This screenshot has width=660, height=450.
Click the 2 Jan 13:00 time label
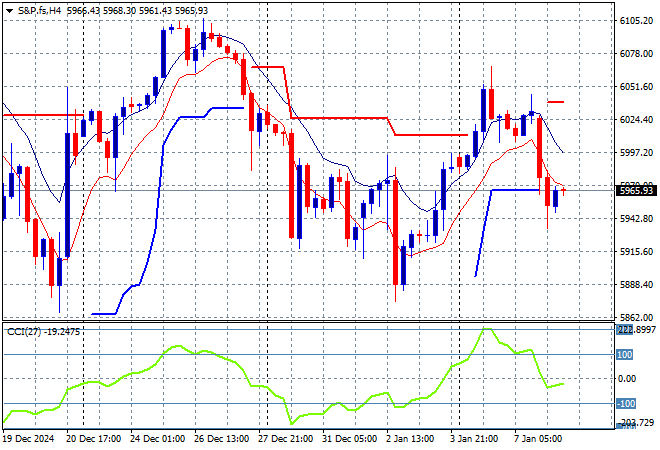tap(412, 439)
